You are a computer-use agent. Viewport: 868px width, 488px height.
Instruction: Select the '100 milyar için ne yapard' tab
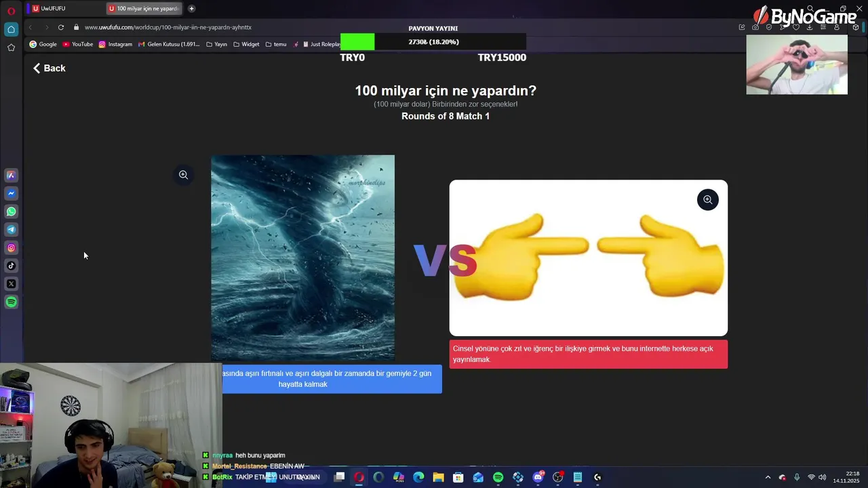pyautogui.click(x=144, y=8)
